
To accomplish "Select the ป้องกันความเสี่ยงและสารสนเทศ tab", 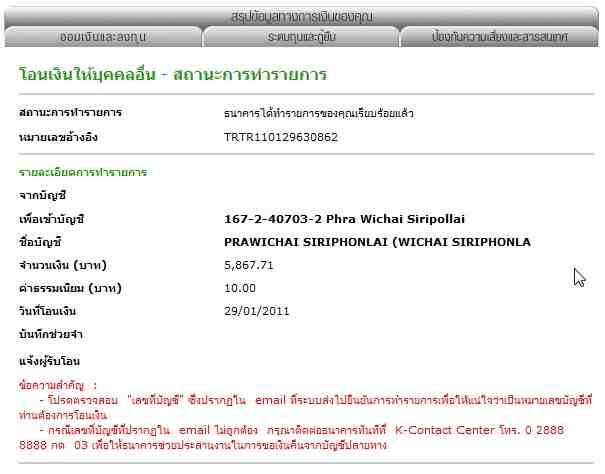I will 500,37.
